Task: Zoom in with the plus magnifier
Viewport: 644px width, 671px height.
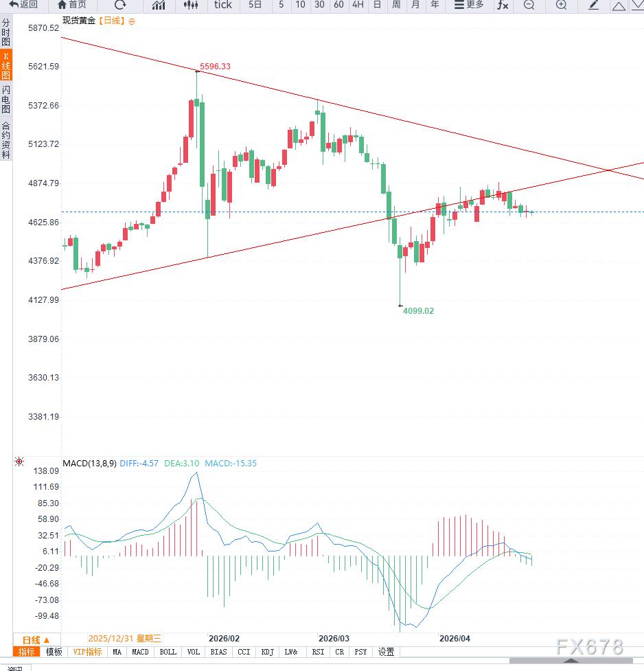Action: (x=561, y=5)
